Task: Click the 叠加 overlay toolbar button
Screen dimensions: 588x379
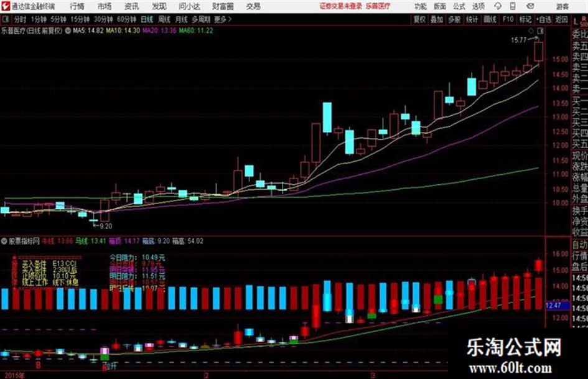Action: pos(437,19)
